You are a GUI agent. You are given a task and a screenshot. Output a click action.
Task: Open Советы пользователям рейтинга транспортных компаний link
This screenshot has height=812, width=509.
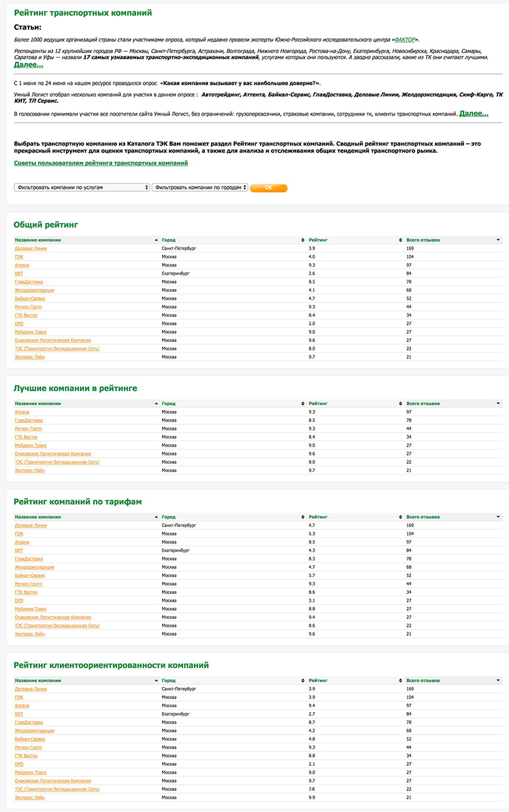point(101,163)
